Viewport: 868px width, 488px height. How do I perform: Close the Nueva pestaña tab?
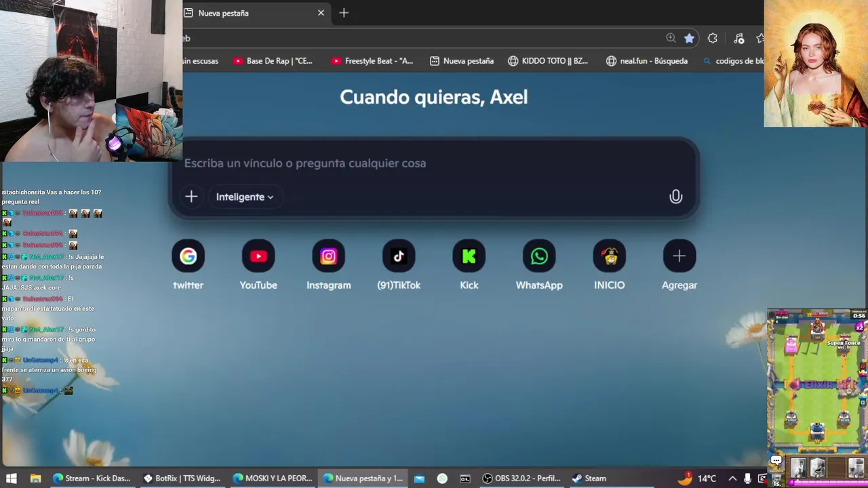coord(321,13)
